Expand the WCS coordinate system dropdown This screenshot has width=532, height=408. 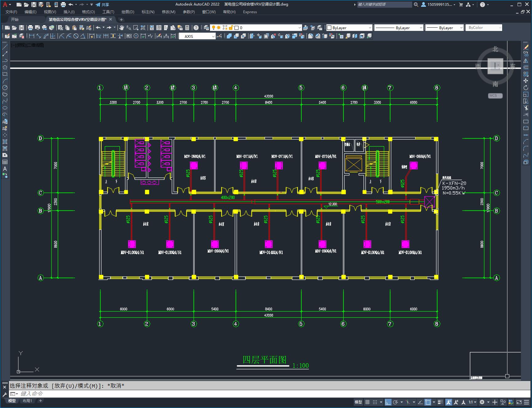(495, 96)
